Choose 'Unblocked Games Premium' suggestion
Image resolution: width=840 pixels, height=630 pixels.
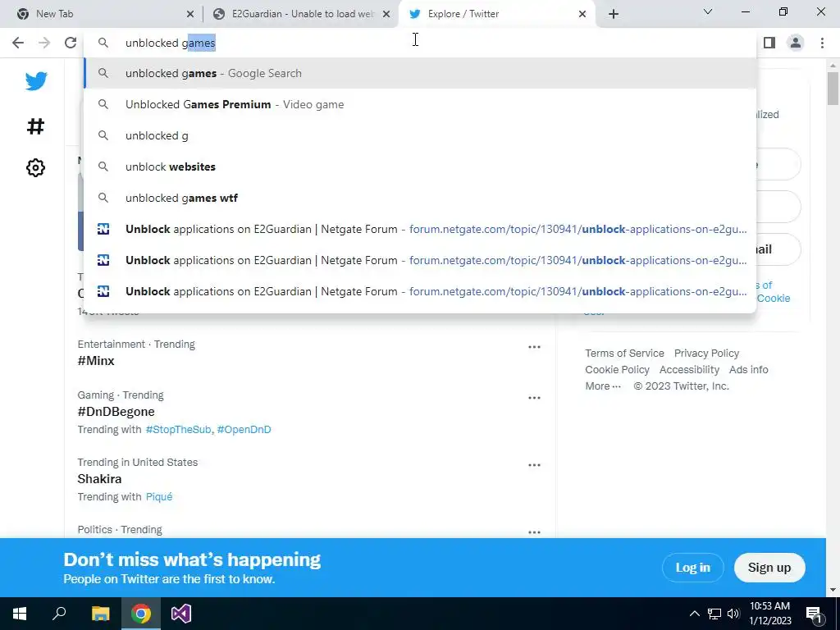[x=421, y=104]
